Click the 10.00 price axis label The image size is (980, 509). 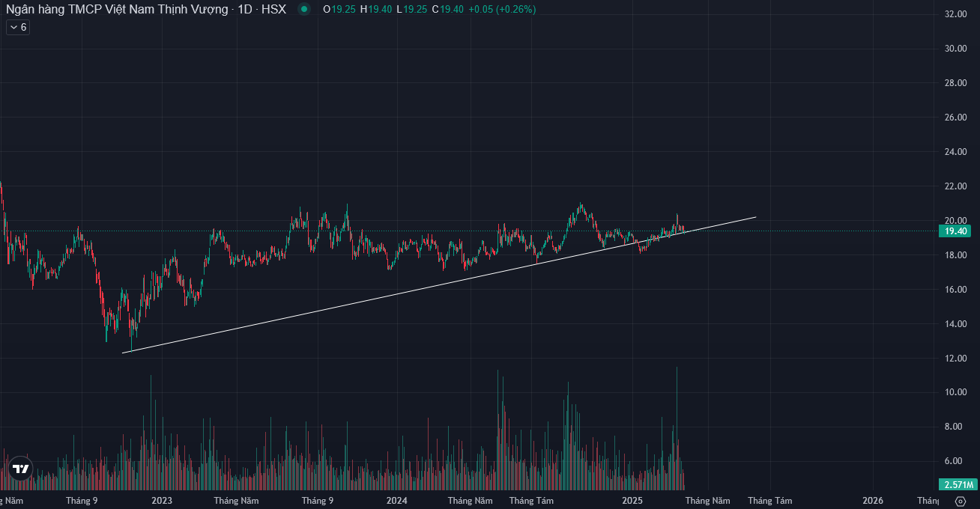click(x=955, y=392)
